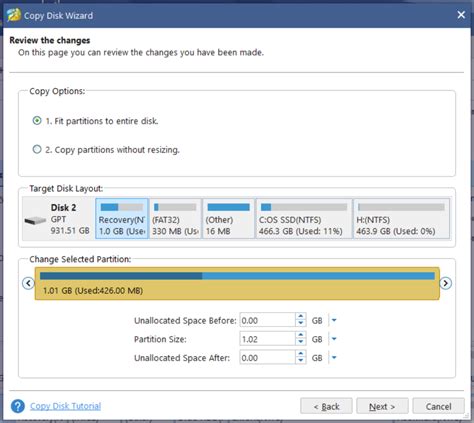Viewport: 474px width, 423px height.
Task: Select the C:OS SSD NTFS partition block
Action: coord(304,219)
